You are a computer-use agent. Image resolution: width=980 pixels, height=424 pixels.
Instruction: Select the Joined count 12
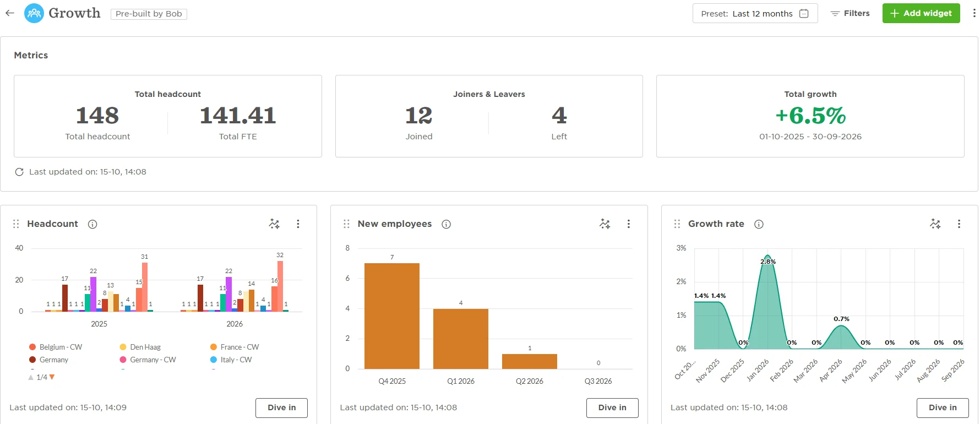419,116
